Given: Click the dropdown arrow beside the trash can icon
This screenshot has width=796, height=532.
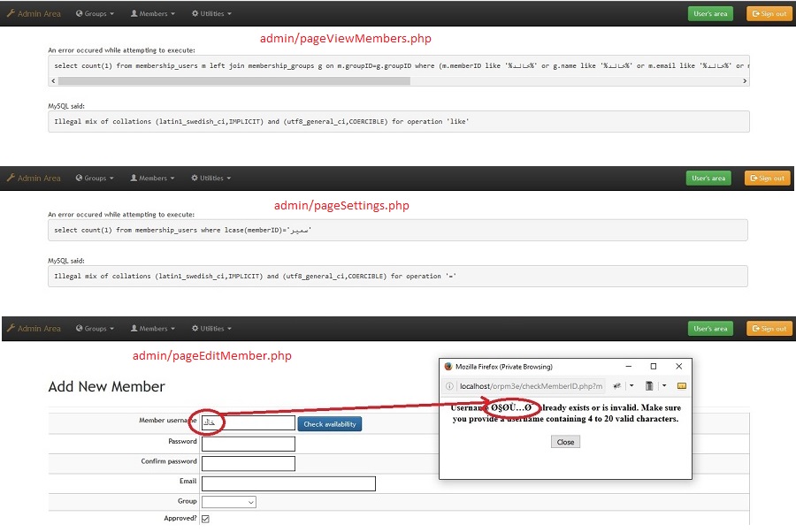Looking at the screenshot, I should pos(664,386).
